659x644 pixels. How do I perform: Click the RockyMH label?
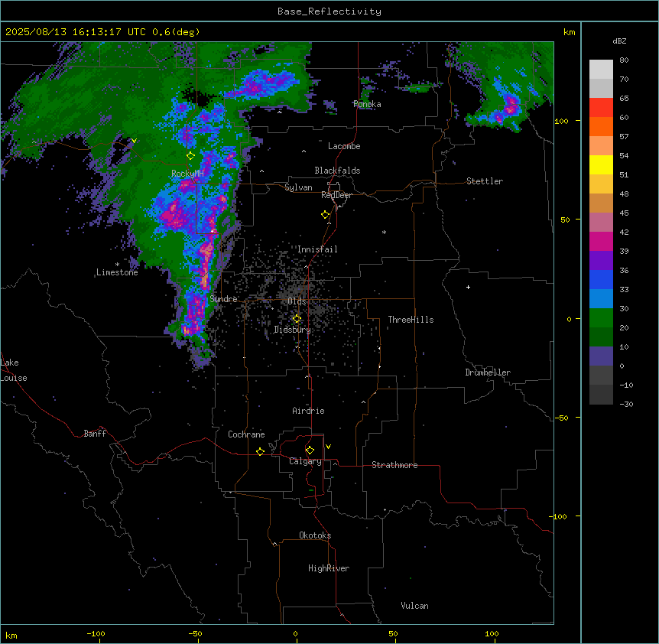tap(187, 174)
